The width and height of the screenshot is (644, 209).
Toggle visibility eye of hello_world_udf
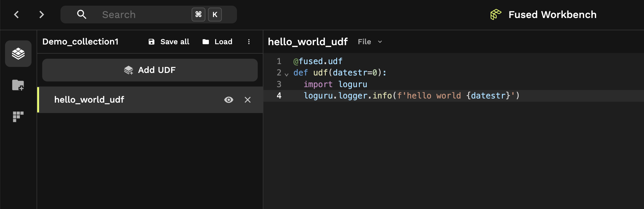point(229,100)
